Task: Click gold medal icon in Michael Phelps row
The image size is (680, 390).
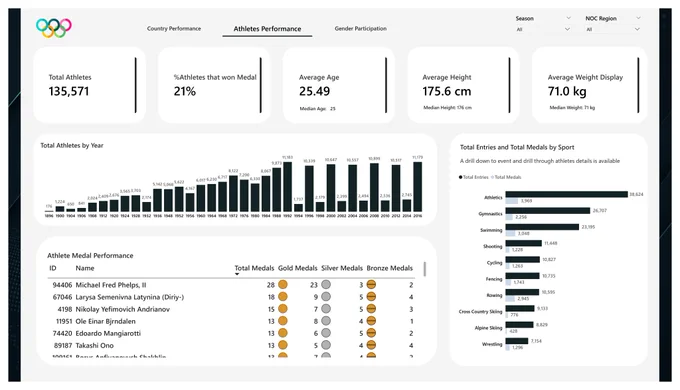Action: click(283, 285)
